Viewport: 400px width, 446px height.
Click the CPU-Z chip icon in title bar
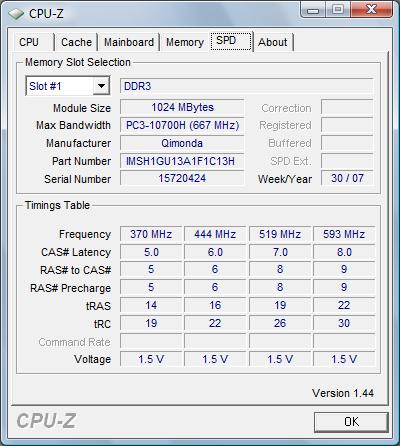pos(16,14)
